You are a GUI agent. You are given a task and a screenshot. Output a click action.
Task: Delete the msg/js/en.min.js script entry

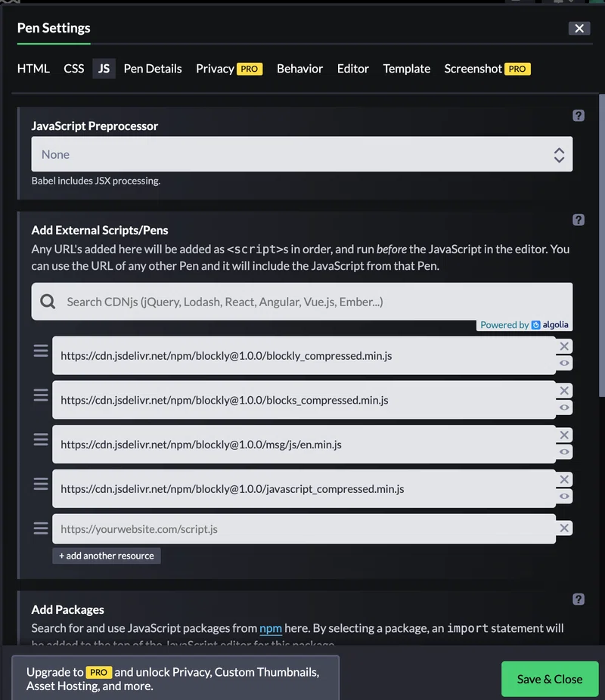564,435
